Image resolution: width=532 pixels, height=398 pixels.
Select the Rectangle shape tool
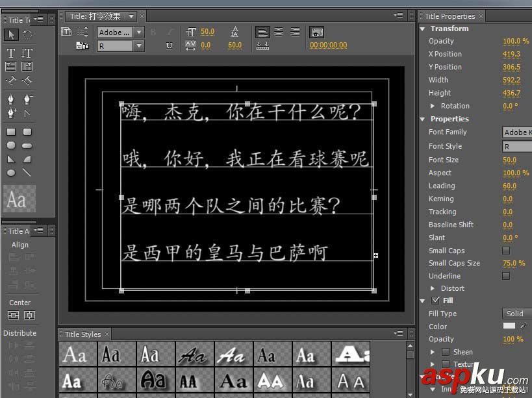coord(11,132)
